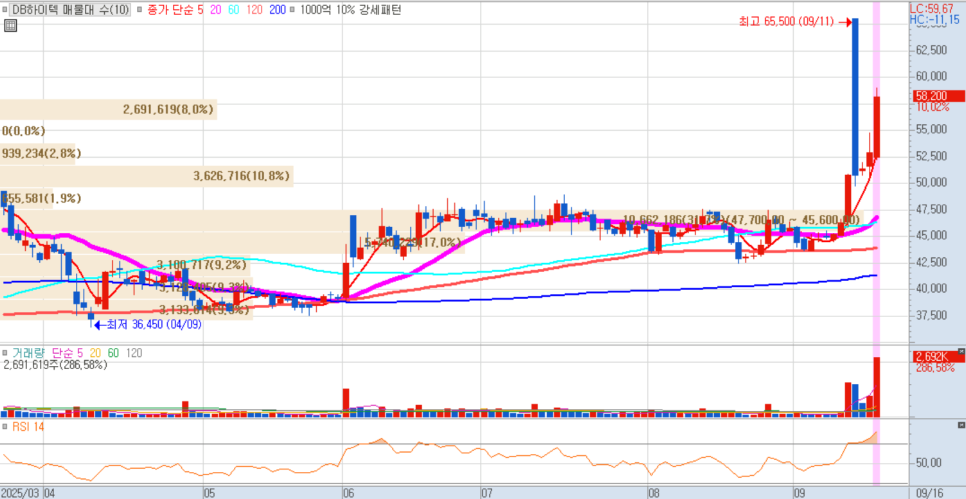
Task: Click the RSI panel's small corner button
Action: click(x=962, y=426)
